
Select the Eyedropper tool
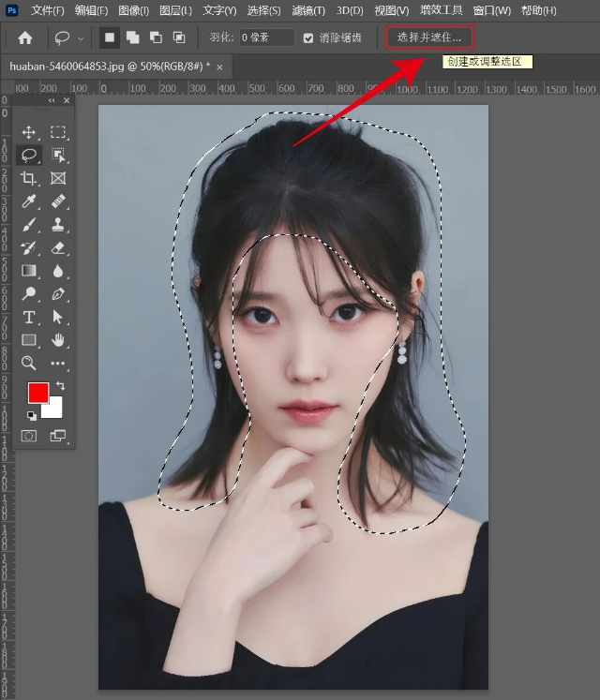point(29,201)
